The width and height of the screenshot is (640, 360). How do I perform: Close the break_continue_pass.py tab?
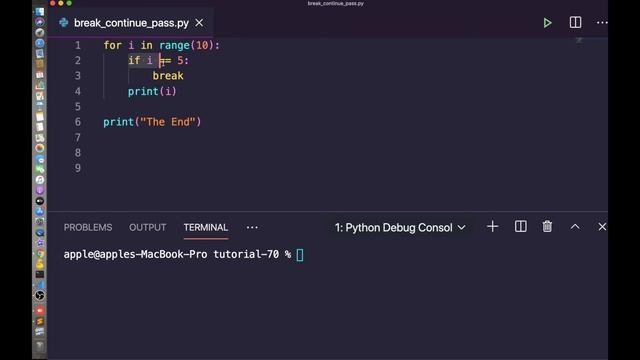(x=199, y=23)
